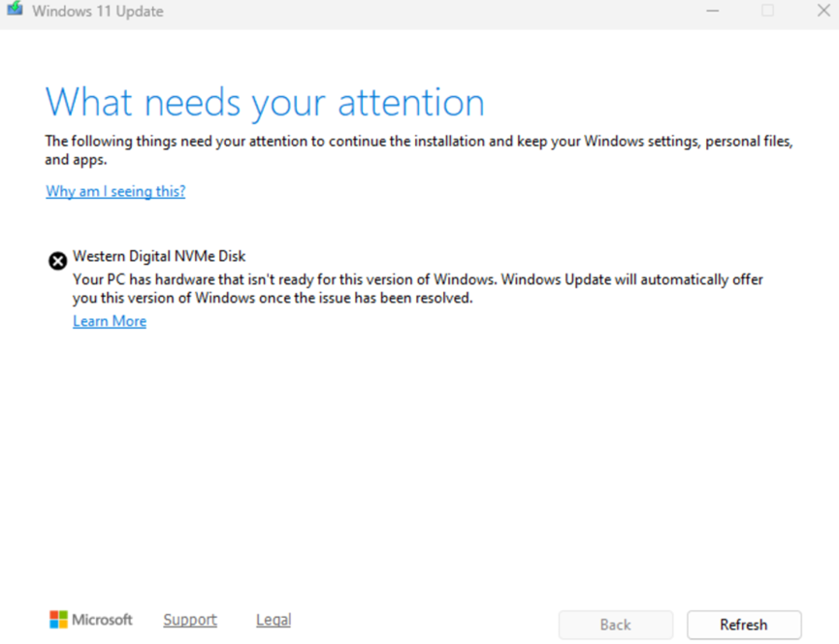The image size is (839, 644).
Task: Click the Windows 11 Update title icon
Action: coord(15,9)
